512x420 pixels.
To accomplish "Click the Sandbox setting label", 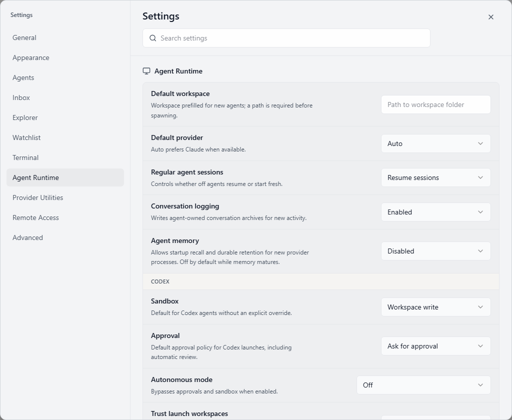I will pos(164,301).
